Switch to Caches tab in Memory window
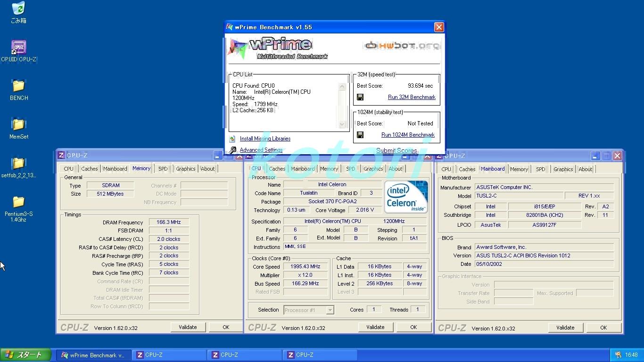Viewport: 644px width, 362px height. click(89, 169)
